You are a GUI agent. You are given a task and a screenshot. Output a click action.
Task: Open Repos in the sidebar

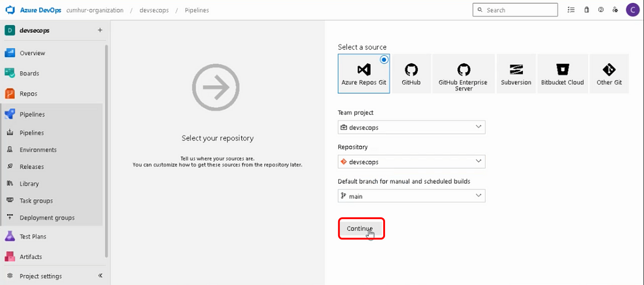coord(29,93)
